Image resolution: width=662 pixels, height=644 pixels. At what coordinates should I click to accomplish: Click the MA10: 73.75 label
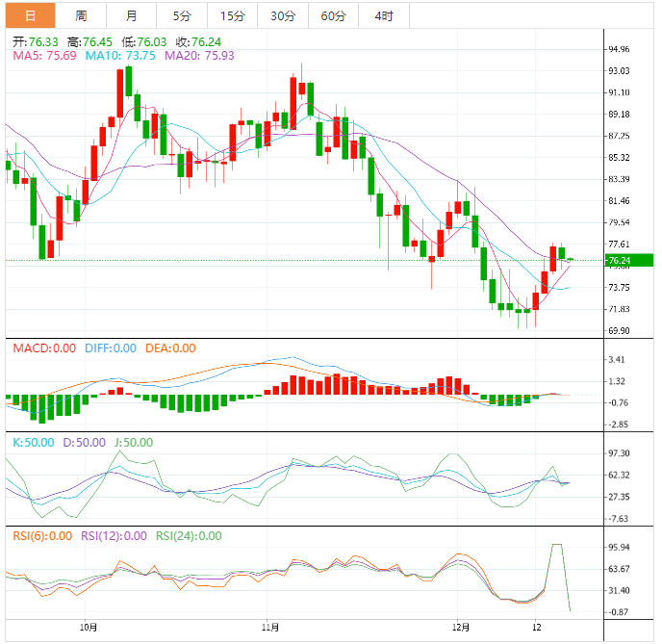coord(120,56)
